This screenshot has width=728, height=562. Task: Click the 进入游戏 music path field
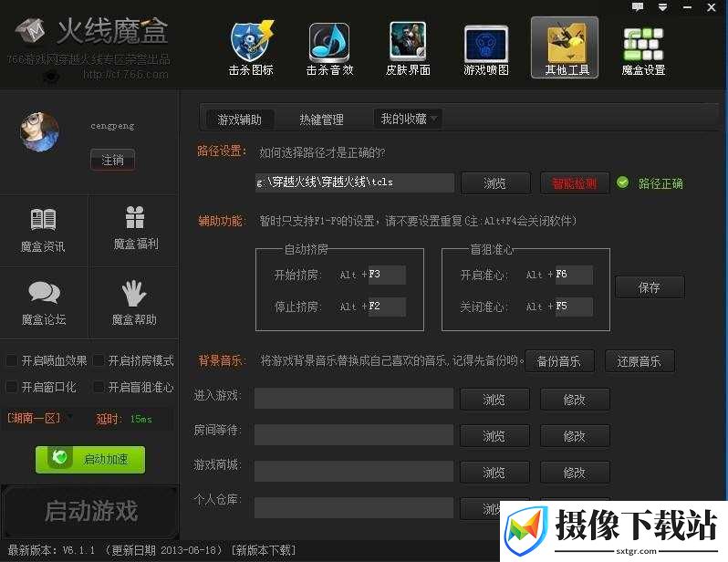[354, 399]
